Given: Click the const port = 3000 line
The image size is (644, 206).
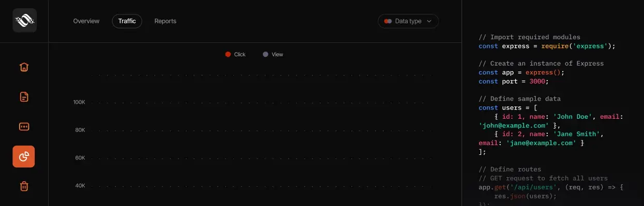Looking at the screenshot, I should pos(513,81).
